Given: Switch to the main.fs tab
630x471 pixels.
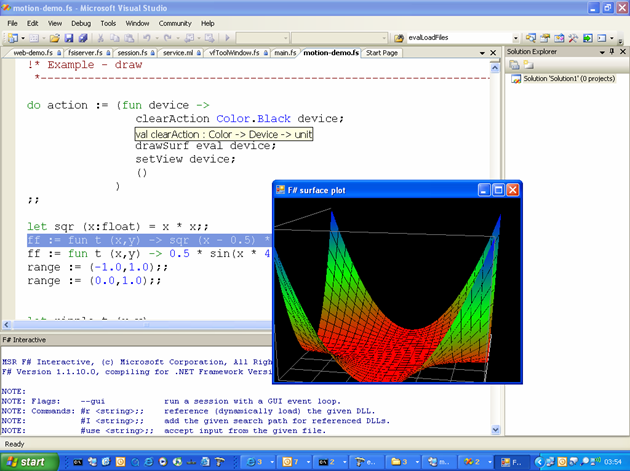Looking at the screenshot, I should [285, 53].
